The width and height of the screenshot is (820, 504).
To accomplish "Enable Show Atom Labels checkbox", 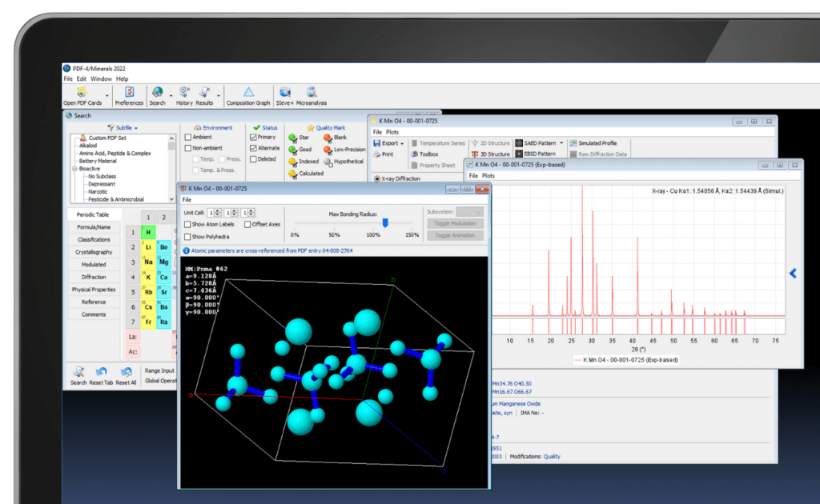I will point(187,225).
